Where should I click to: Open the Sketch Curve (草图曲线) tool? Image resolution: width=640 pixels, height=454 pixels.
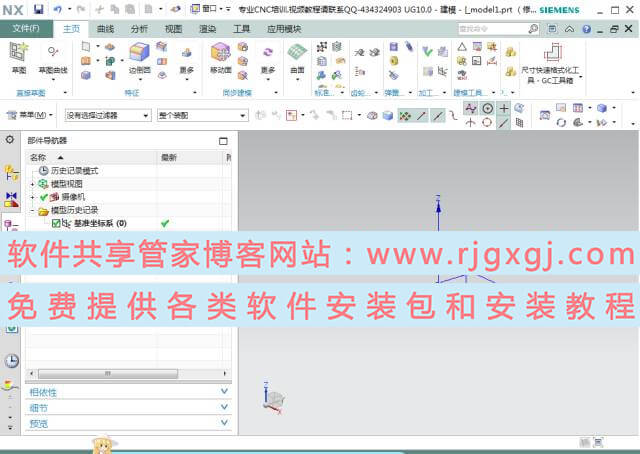click(x=53, y=60)
